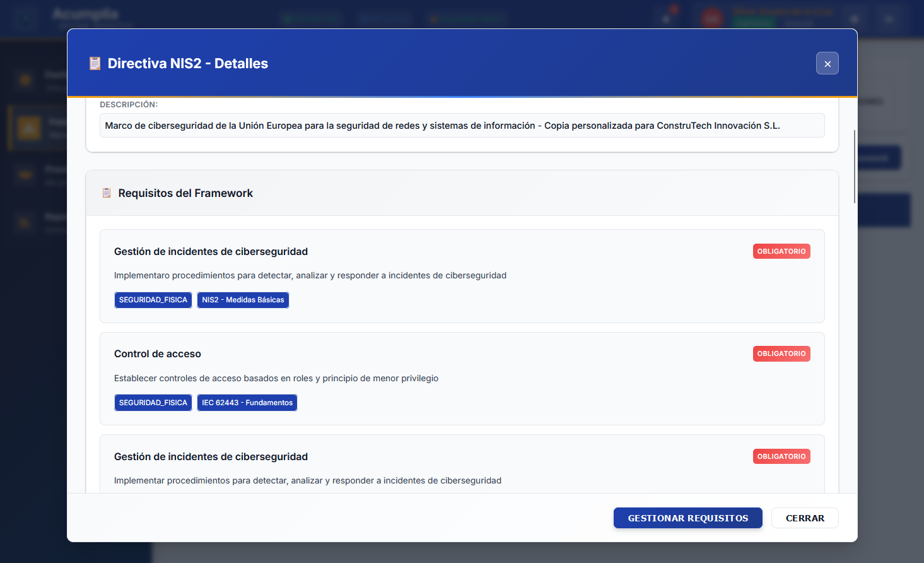The image size is (924, 563).
Task: Click the OBLIGATORIO badge on Control de acceso
Action: pyautogui.click(x=781, y=354)
